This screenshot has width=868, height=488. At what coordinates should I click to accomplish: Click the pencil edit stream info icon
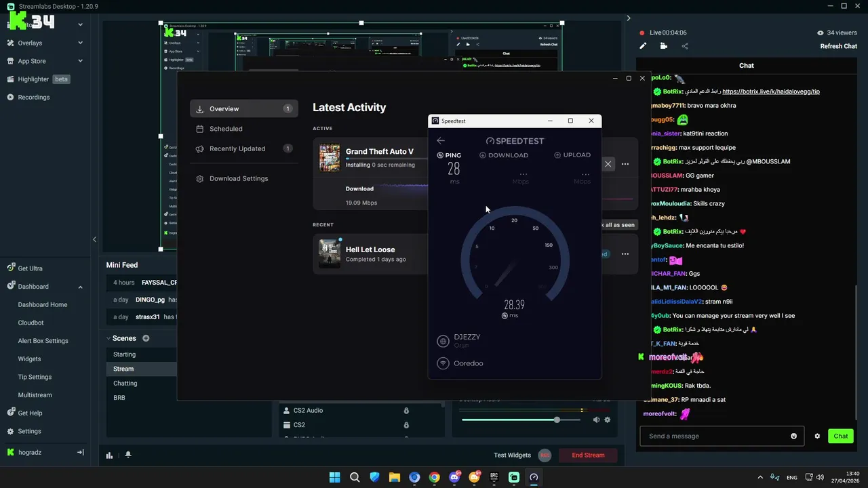click(x=643, y=46)
